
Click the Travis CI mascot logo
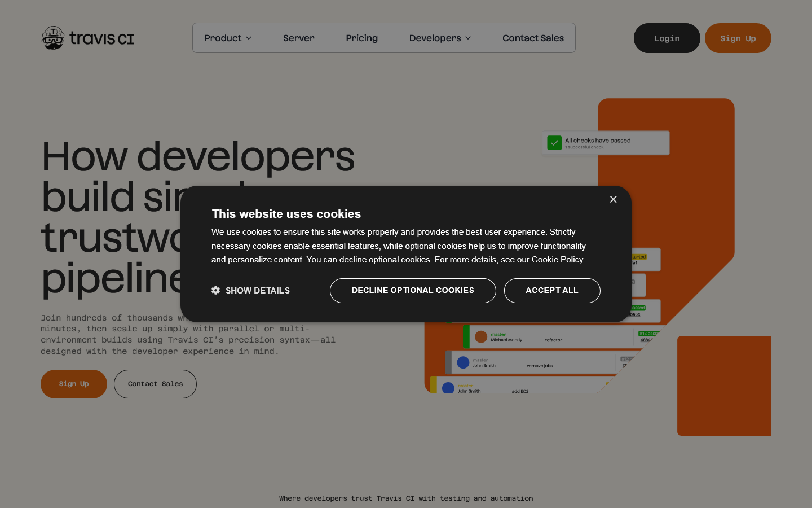pos(53,38)
